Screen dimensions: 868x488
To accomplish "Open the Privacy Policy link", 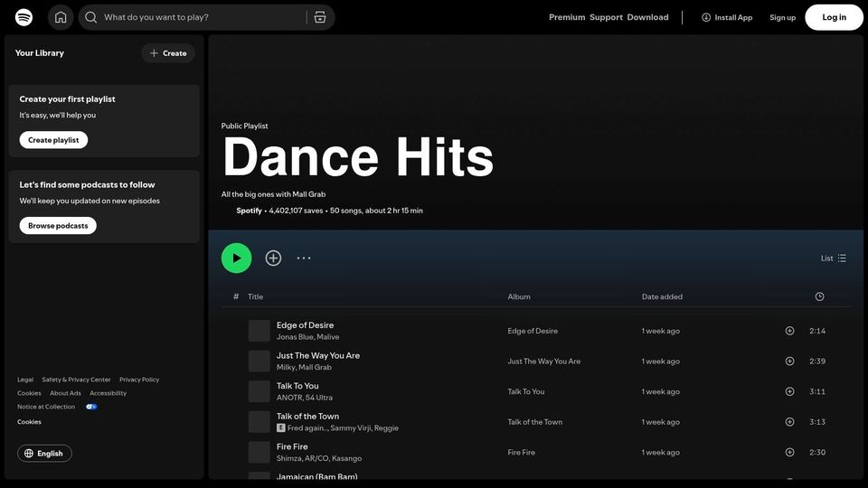I will (139, 380).
